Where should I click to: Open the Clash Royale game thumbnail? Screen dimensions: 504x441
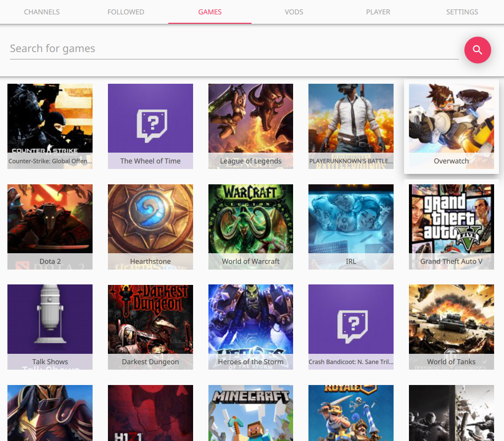[351, 413]
